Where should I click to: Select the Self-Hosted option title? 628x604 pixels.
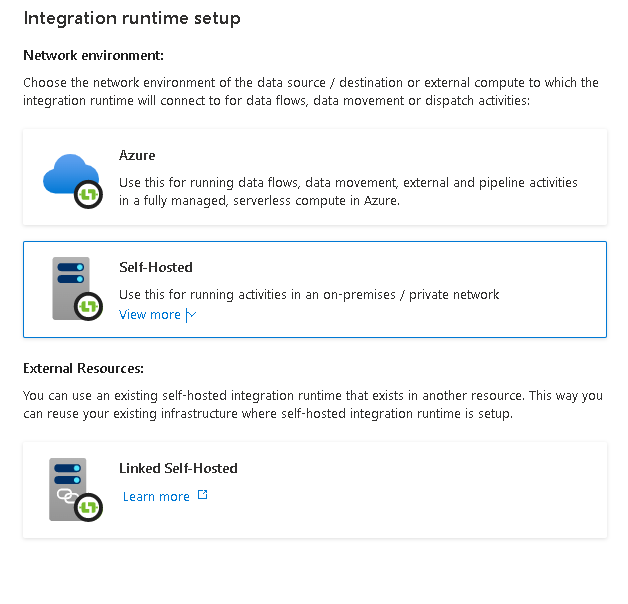point(155,268)
